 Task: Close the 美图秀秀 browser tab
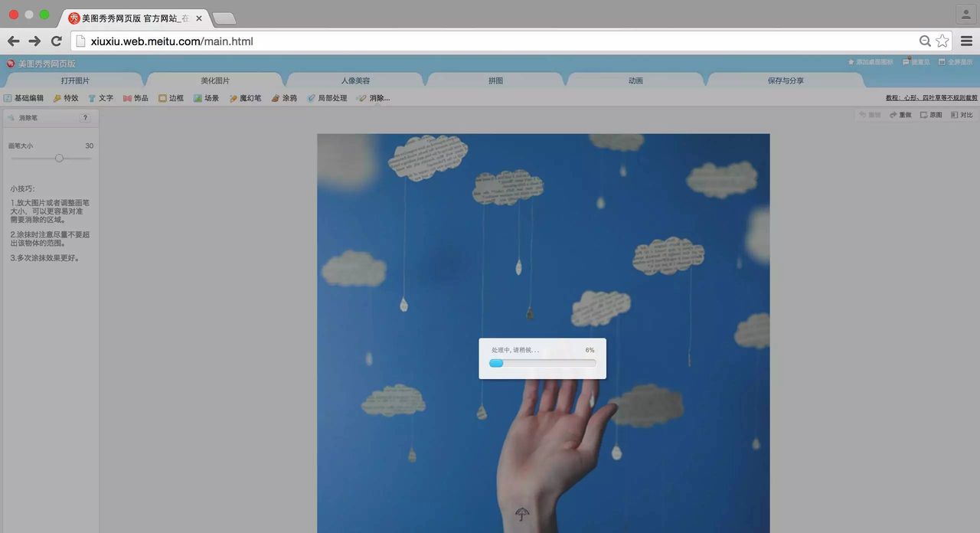[x=199, y=18]
